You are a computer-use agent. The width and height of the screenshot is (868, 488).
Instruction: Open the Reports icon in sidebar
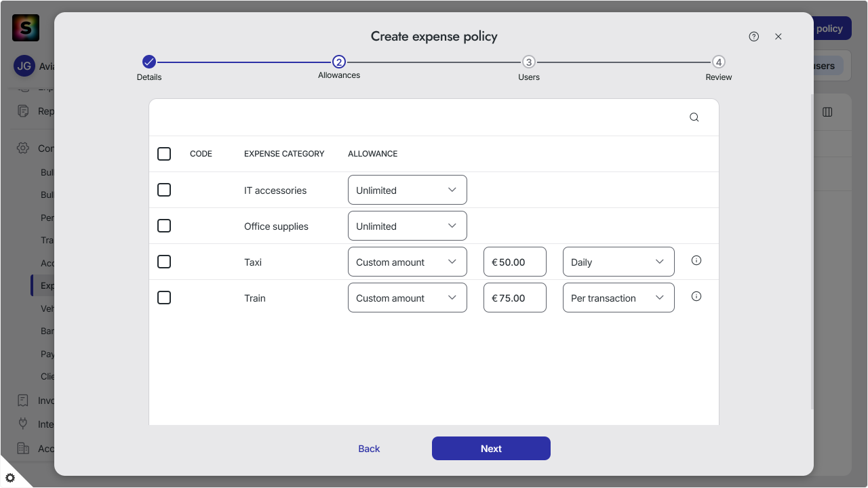pyautogui.click(x=24, y=111)
